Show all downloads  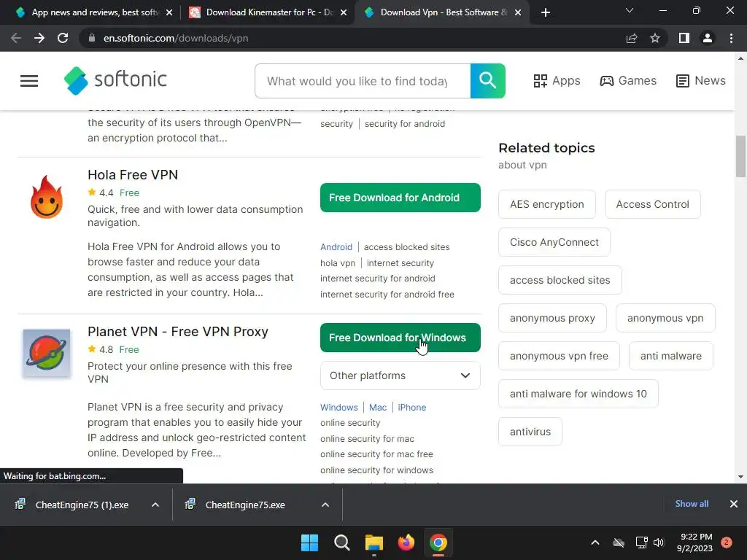coord(692,504)
